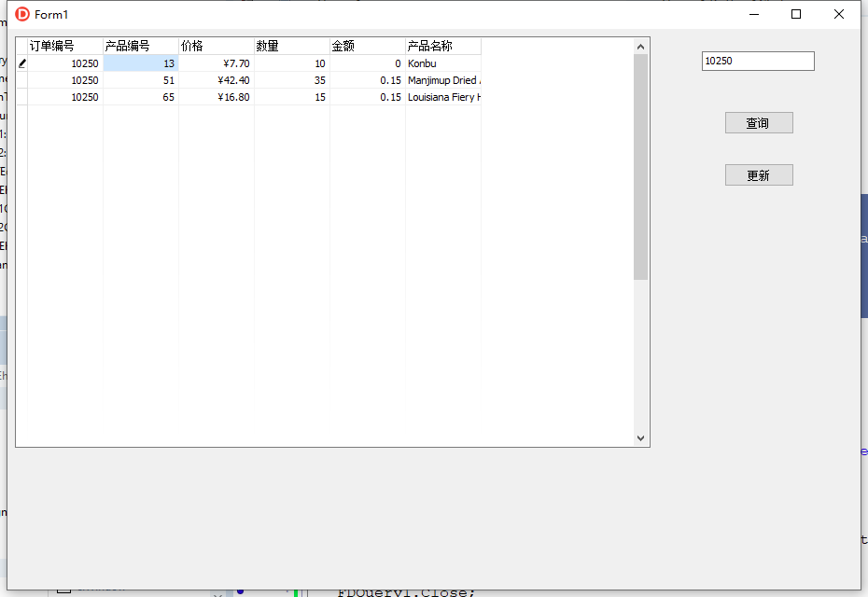Click the 金额 column header

point(341,45)
